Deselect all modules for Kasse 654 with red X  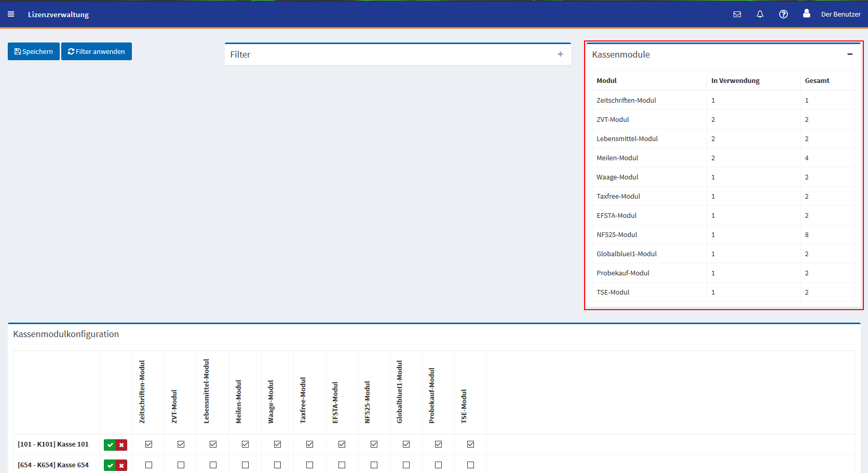pos(121,466)
